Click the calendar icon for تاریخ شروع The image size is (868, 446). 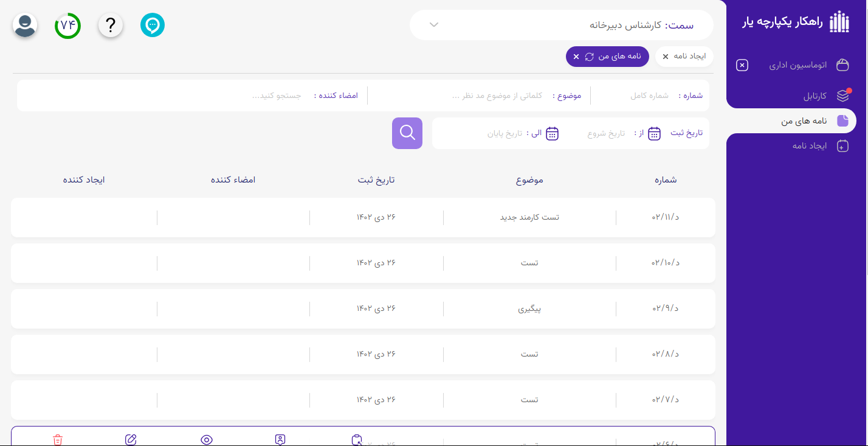[654, 133]
